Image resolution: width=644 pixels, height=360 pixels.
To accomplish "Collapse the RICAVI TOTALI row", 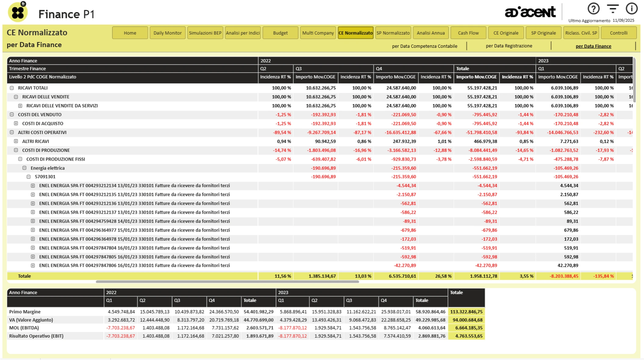I will point(12,88).
